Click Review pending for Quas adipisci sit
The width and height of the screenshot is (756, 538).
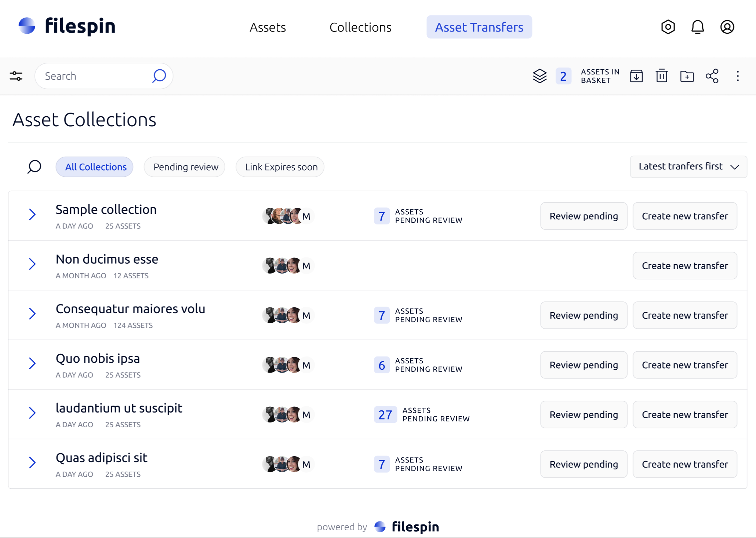(x=584, y=464)
